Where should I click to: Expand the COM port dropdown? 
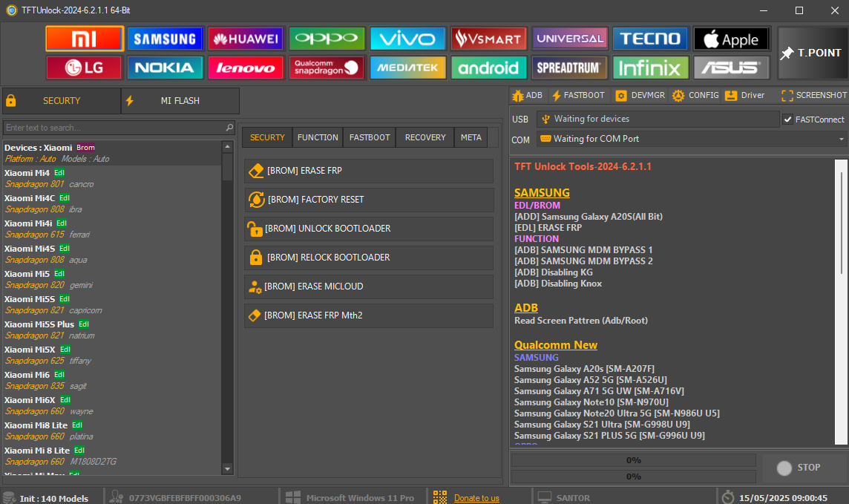coord(841,139)
